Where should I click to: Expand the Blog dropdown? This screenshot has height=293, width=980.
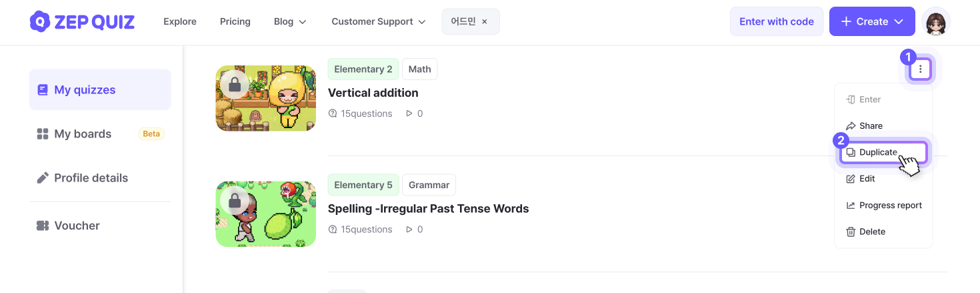pyautogui.click(x=290, y=21)
